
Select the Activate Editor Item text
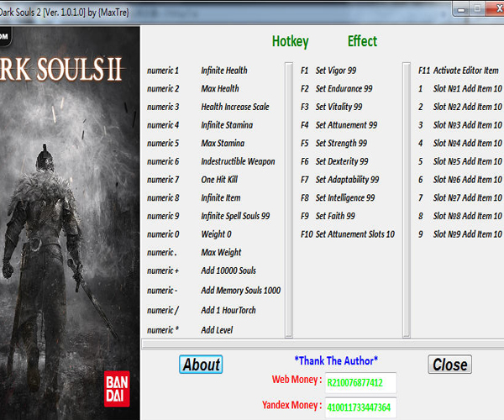(465, 71)
